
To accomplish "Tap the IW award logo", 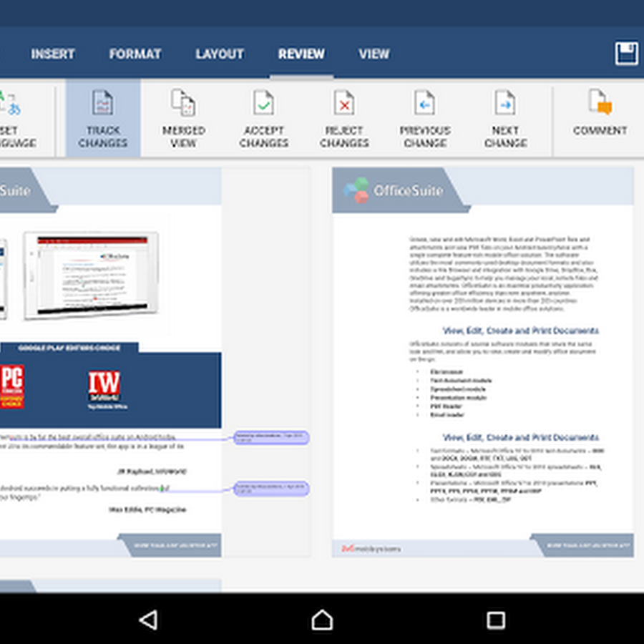I will click(x=104, y=386).
